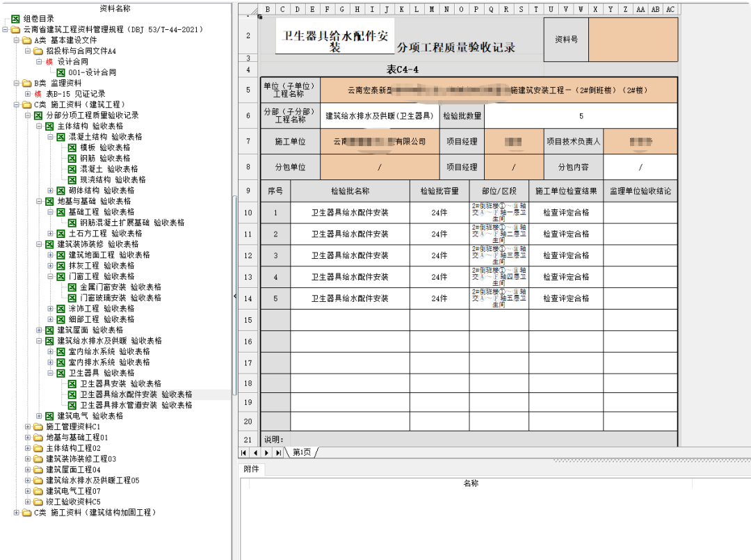Collapse the 招投标与合同文件A4 folder

(28, 51)
